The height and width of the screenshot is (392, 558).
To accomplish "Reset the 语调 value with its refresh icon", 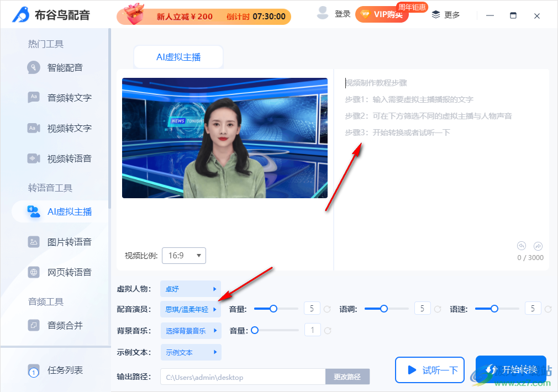I will (438, 309).
